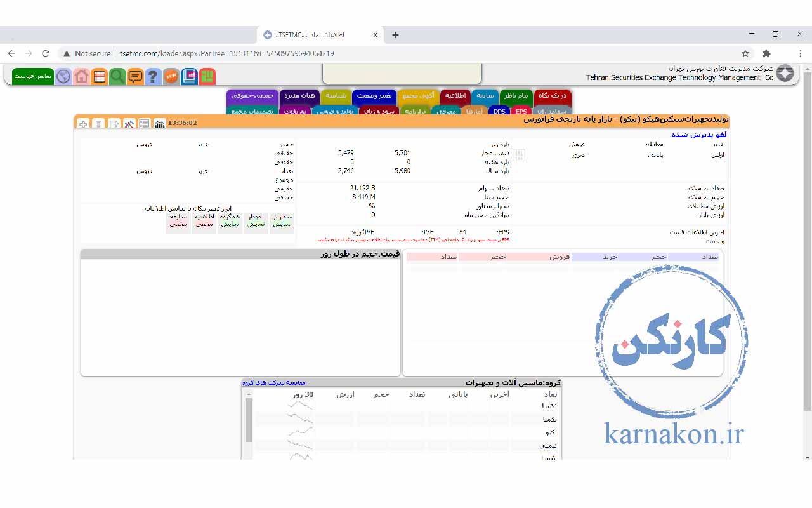Open the تولید و فروش tab

pyautogui.click(x=336, y=111)
